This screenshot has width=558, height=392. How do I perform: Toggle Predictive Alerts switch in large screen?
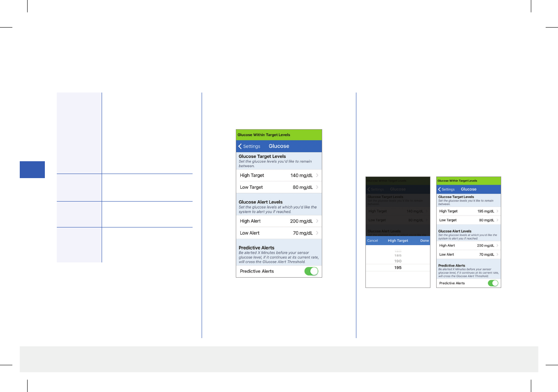pyautogui.click(x=312, y=271)
